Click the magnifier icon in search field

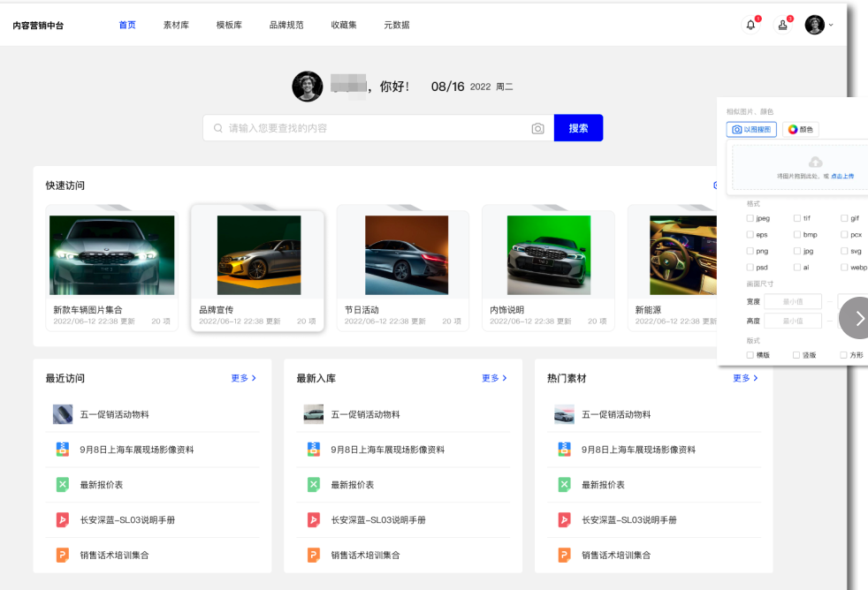[x=218, y=128]
